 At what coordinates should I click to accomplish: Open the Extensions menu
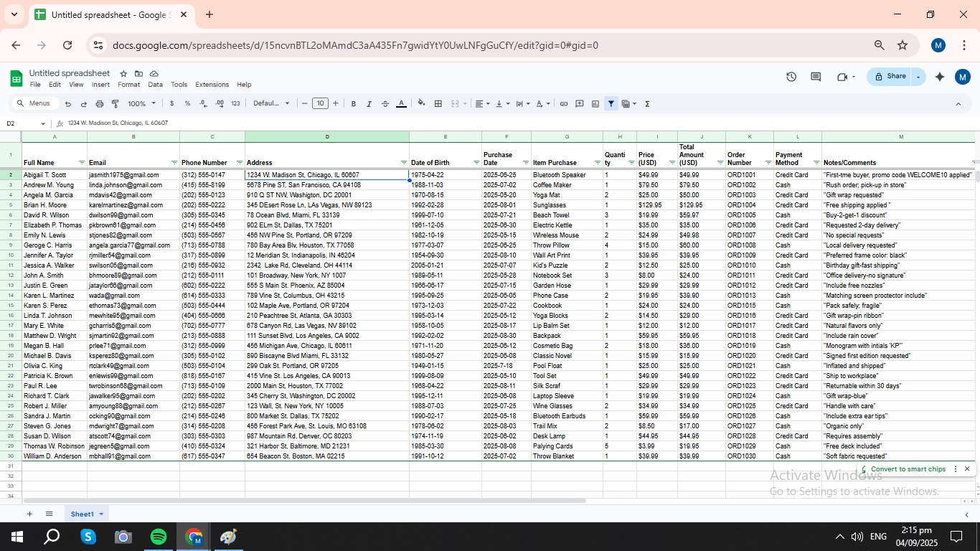[x=212, y=85]
